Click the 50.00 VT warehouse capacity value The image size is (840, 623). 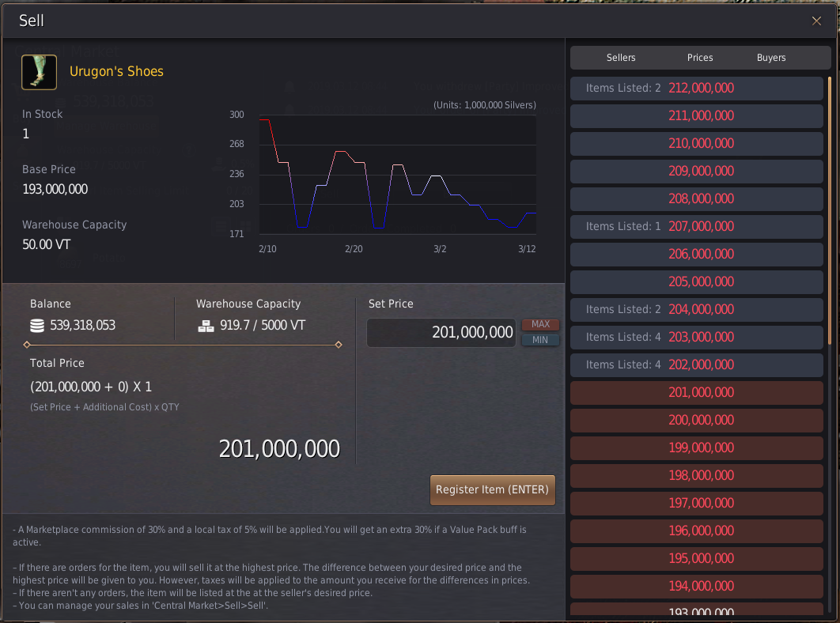(46, 245)
